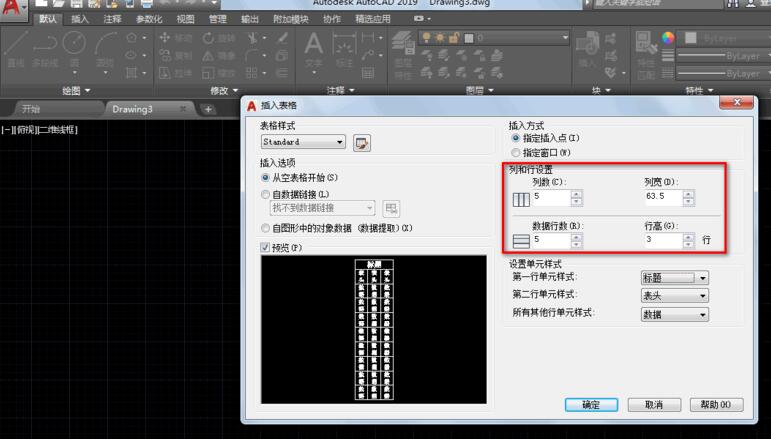This screenshot has width=771, height=439.
Task: Expand the 图层 panel
Action: (x=479, y=90)
